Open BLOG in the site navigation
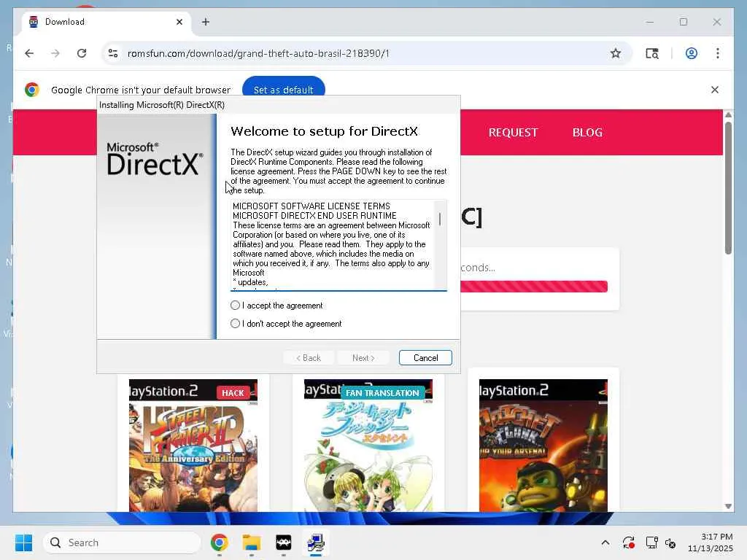747x560 pixels. point(587,133)
